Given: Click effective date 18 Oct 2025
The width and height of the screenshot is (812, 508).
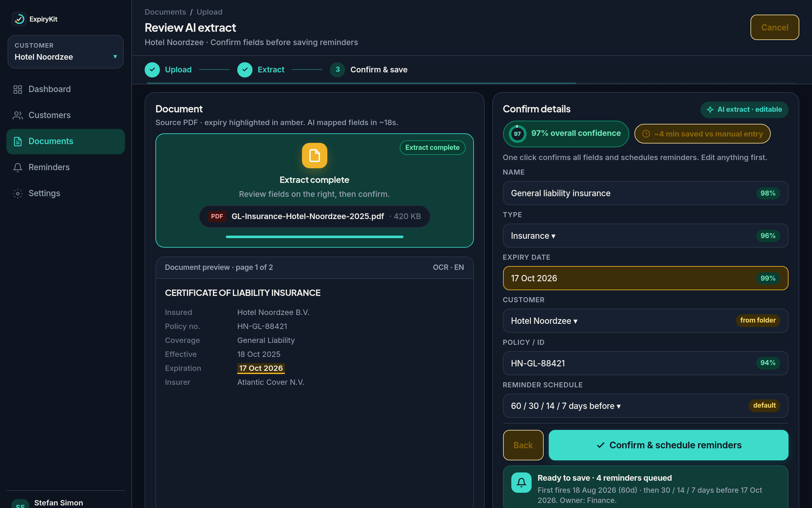Looking at the screenshot, I should coord(259,354).
